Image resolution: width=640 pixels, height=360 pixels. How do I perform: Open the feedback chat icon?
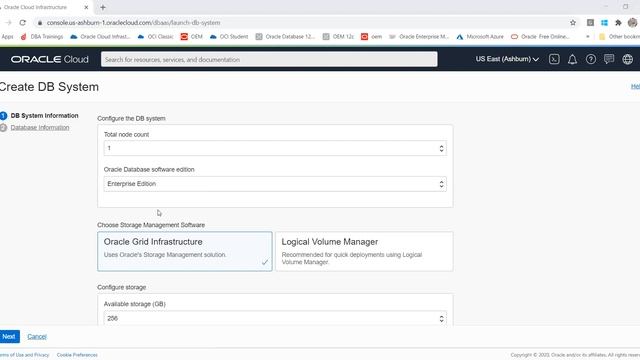[609, 59]
